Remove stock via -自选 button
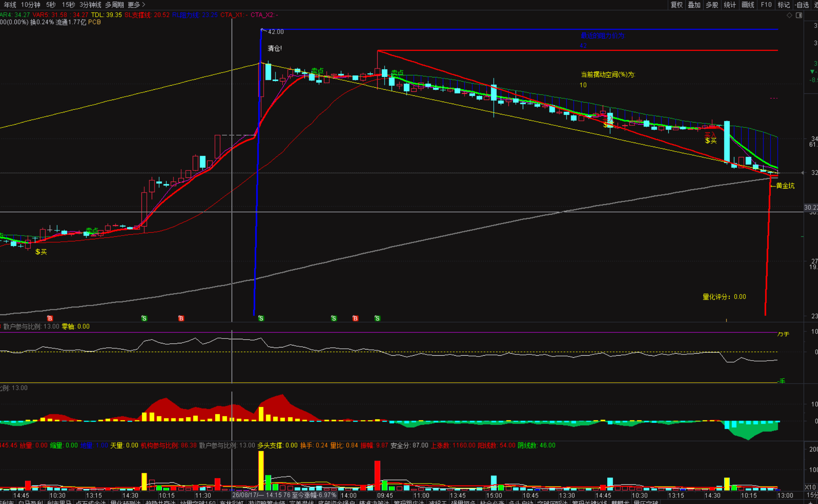This screenshot has height=504, width=818. [x=802, y=5]
